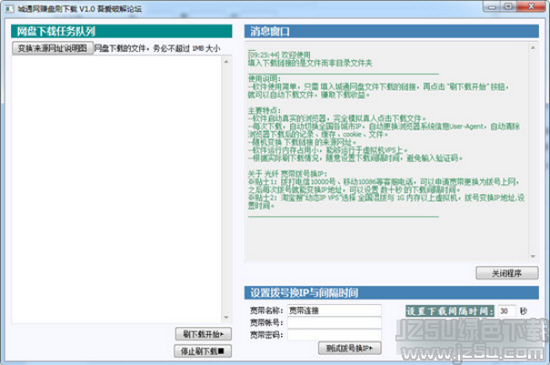The width and height of the screenshot is (550, 365).
Task: Click the 变换'来源网址'说明图 button
Action: click(x=53, y=48)
